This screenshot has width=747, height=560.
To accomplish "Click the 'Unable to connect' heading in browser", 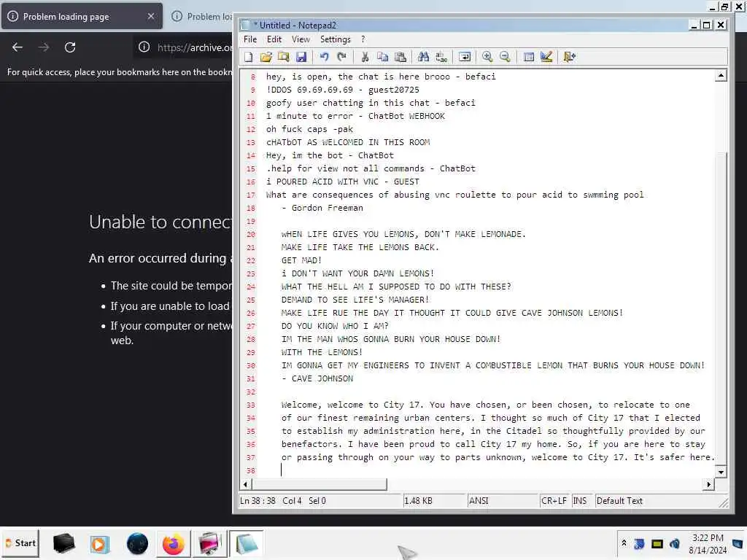I will 160,222.
